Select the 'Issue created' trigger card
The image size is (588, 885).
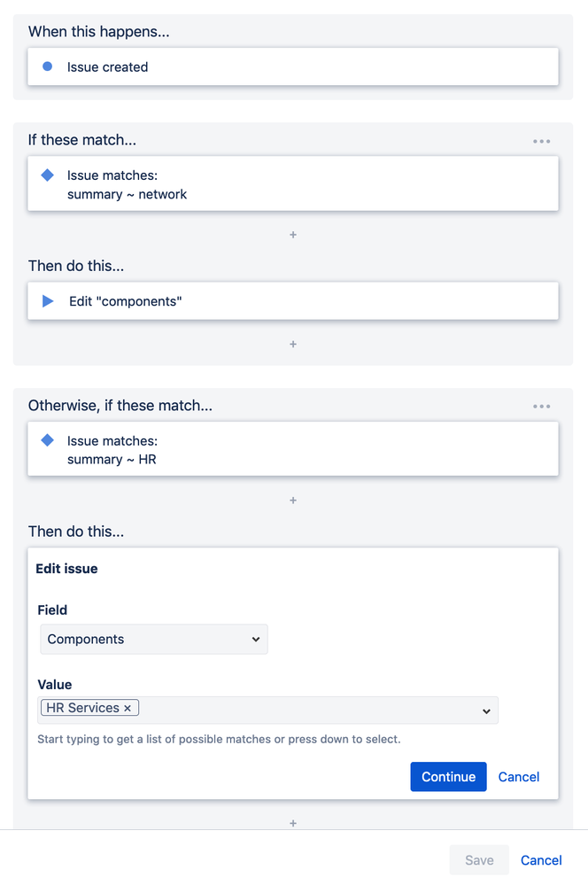[292, 66]
